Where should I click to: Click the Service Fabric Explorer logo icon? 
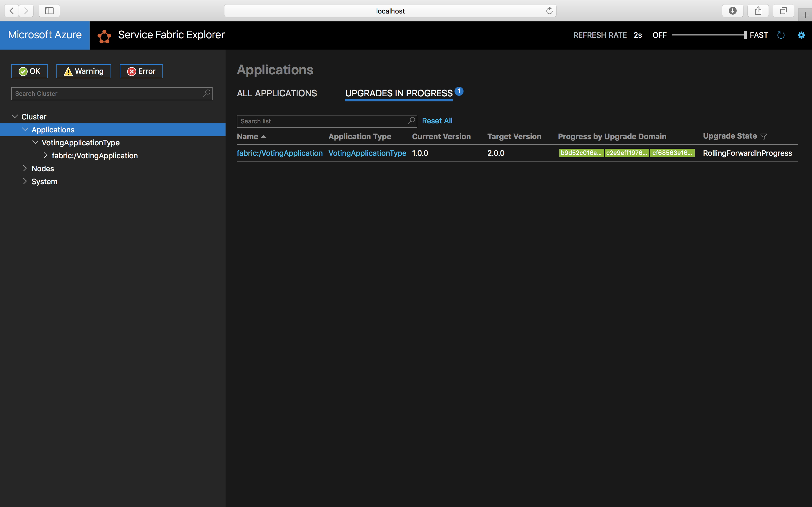click(104, 35)
